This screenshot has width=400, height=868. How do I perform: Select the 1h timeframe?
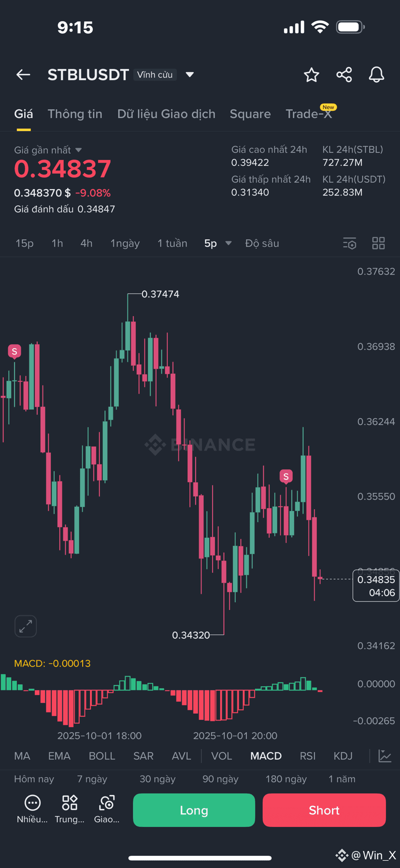tap(57, 243)
